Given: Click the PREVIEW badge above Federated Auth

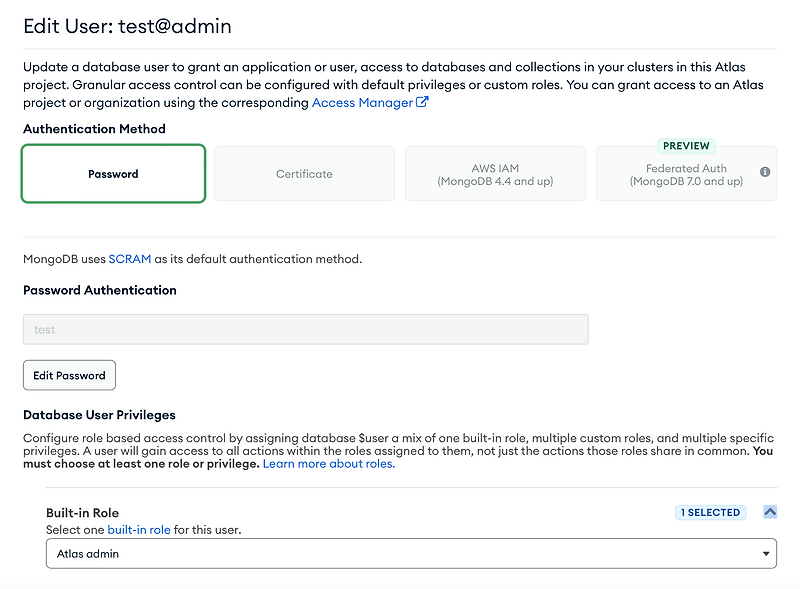Looking at the screenshot, I should click(x=686, y=145).
